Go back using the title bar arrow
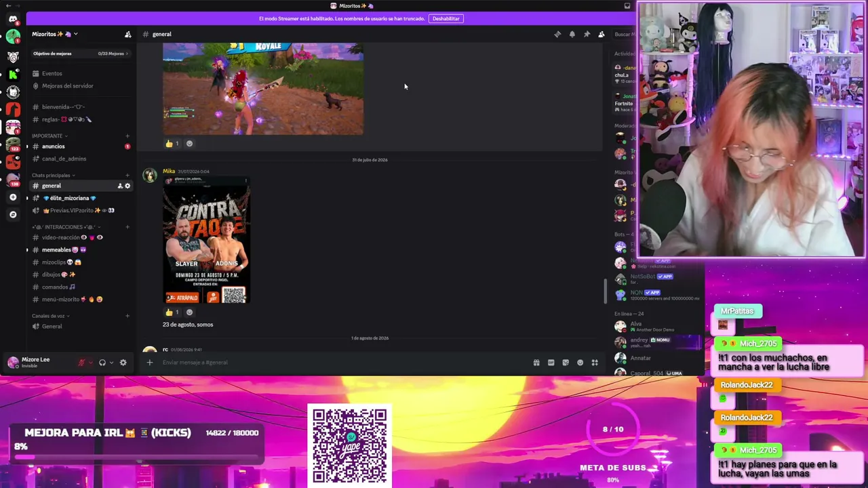This screenshot has height=488, width=868. (7, 6)
